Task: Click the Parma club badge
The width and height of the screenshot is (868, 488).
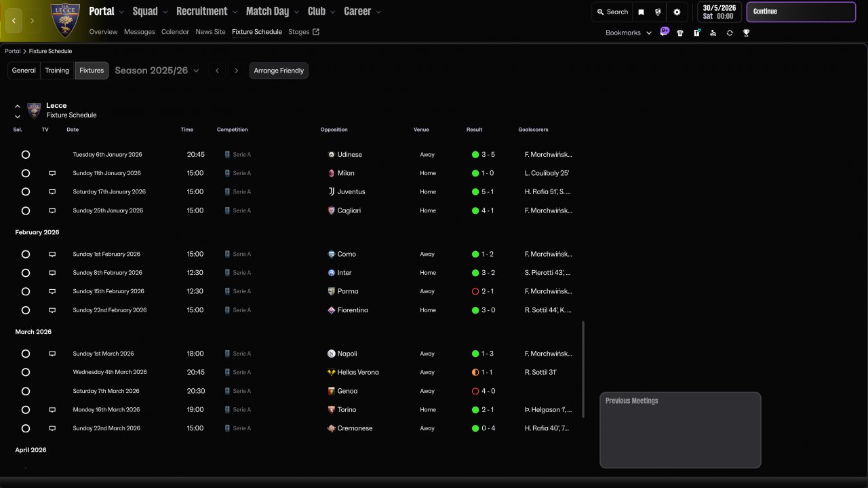Action: [x=331, y=291]
